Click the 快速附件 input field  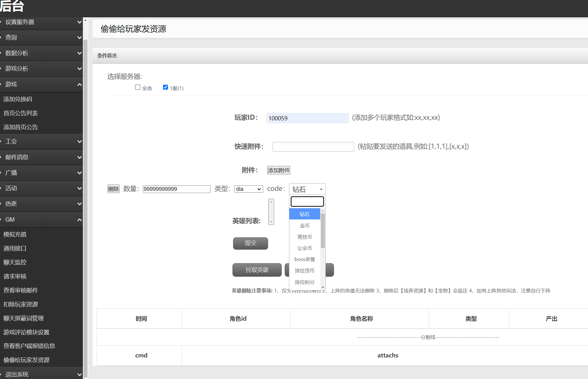pyautogui.click(x=313, y=147)
